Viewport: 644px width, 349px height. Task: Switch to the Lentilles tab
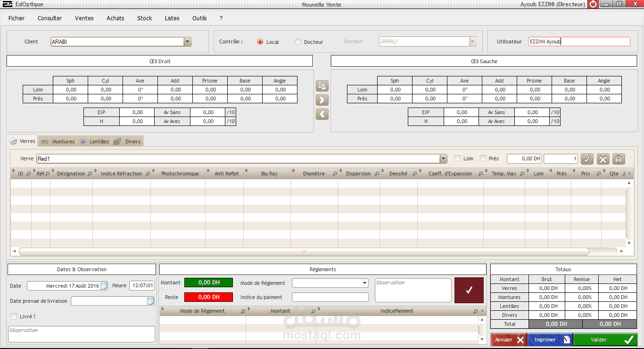[x=94, y=141]
